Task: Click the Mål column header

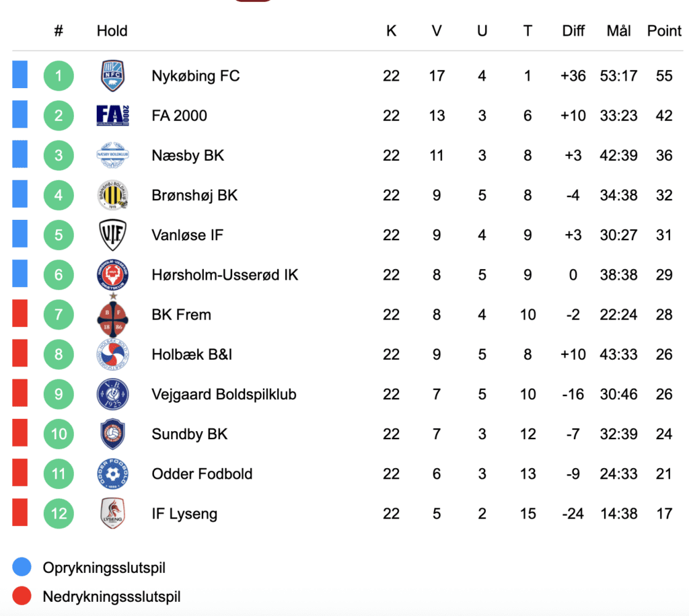Action: click(x=618, y=31)
